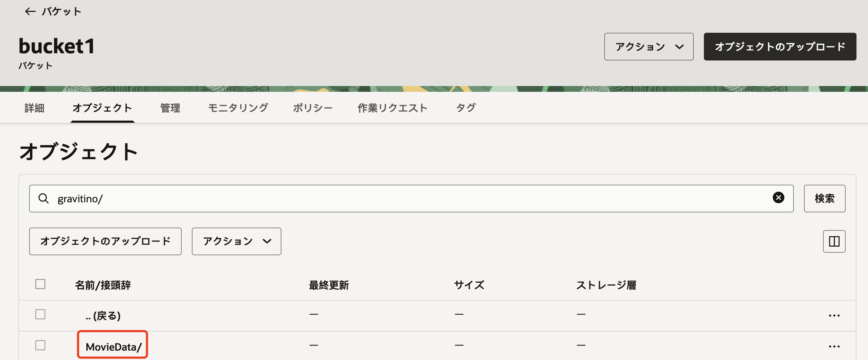
Task: Open the column layout settings icon
Action: point(834,241)
